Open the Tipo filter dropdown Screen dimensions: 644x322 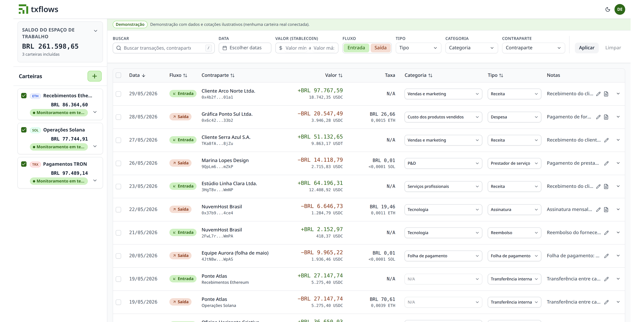point(418,48)
